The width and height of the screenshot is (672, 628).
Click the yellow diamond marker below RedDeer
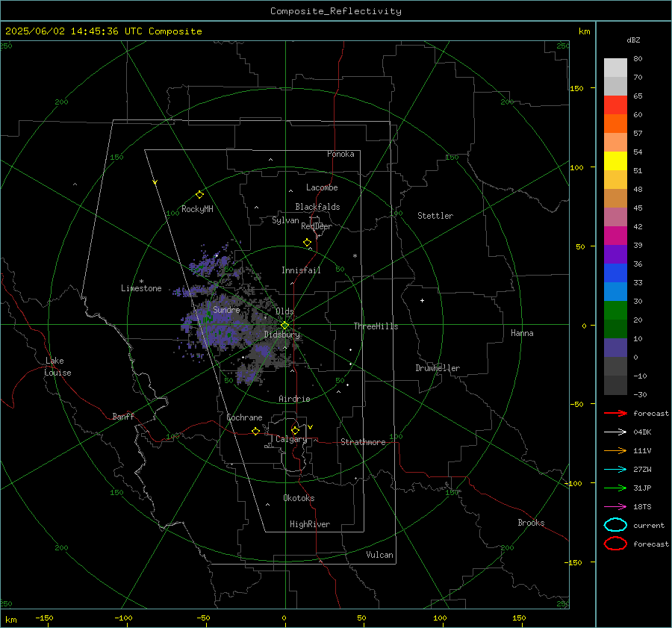tap(307, 243)
